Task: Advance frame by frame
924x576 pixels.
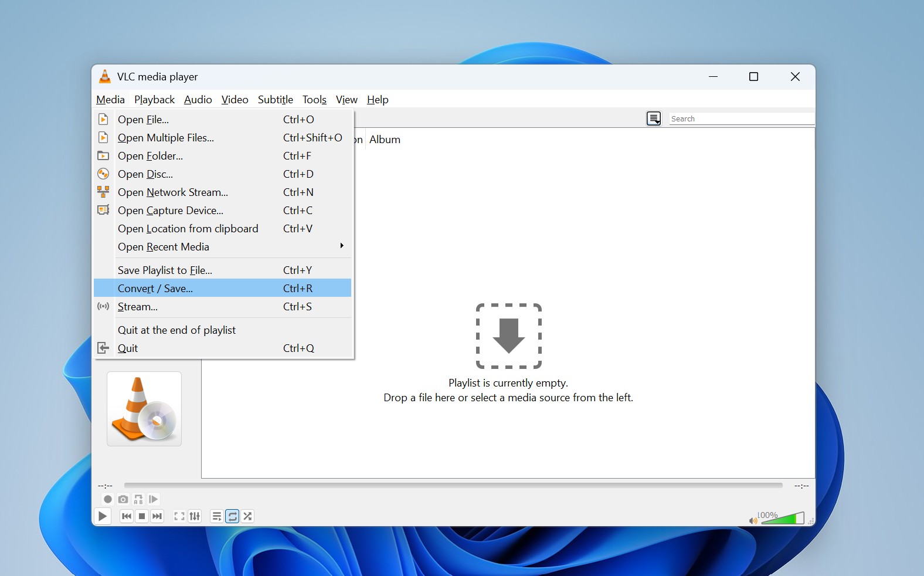Action: pos(154,499)
